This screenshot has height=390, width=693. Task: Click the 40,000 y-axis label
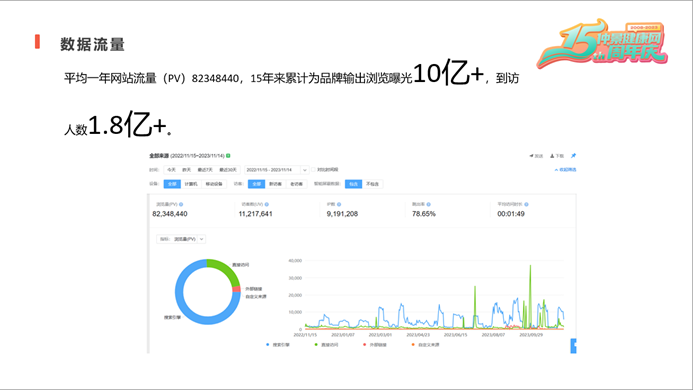295,260
